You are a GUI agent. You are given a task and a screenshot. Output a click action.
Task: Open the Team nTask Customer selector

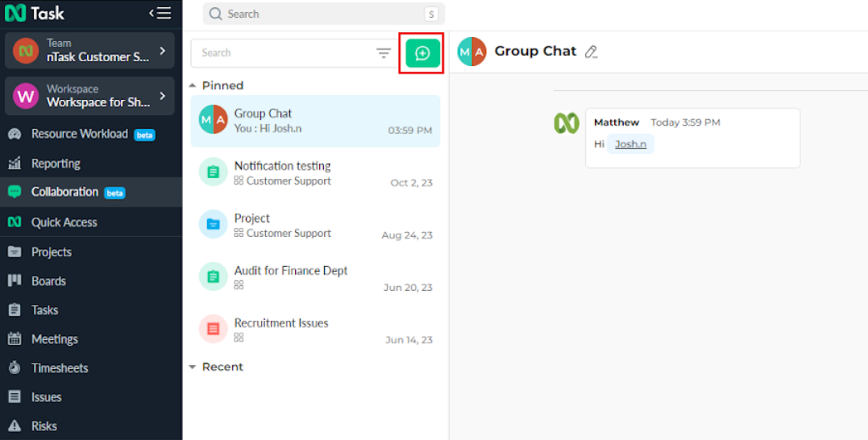tap(90, 51)
